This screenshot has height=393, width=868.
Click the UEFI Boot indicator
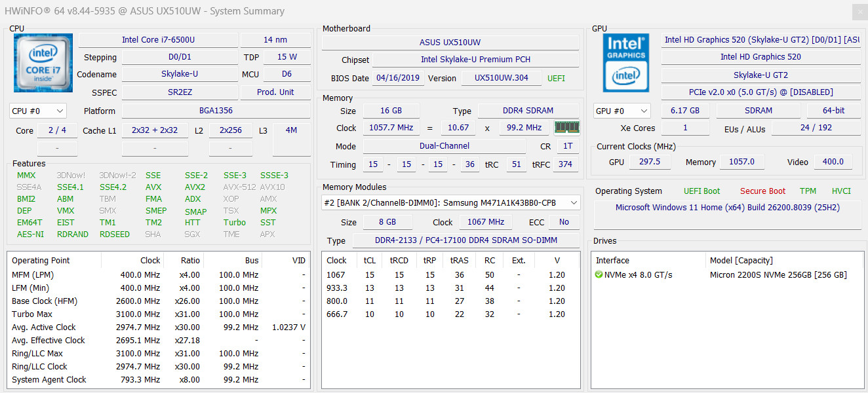tap(701, 191)
